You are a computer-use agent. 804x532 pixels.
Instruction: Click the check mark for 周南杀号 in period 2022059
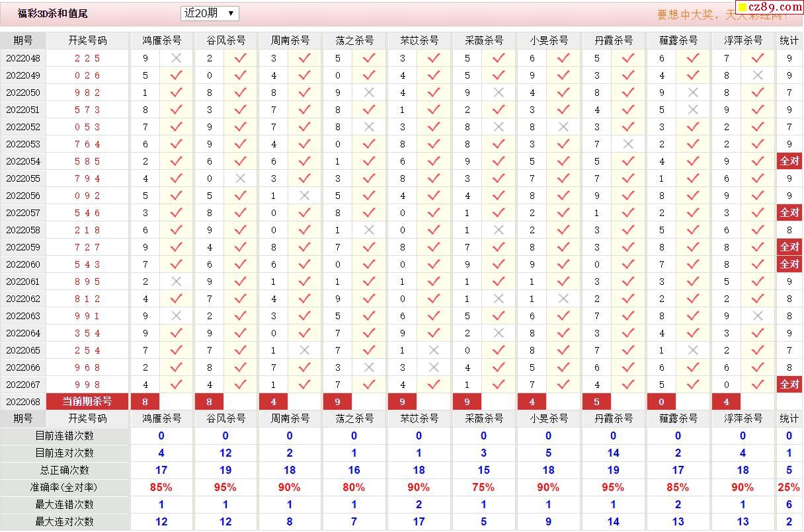click(304, 247)
